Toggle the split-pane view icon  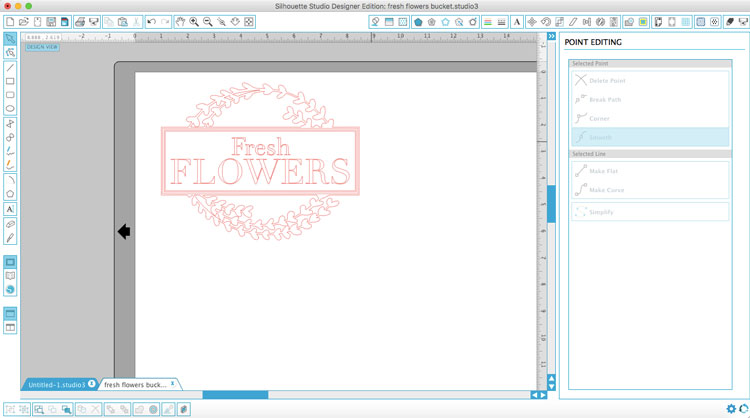click(10, 328)
